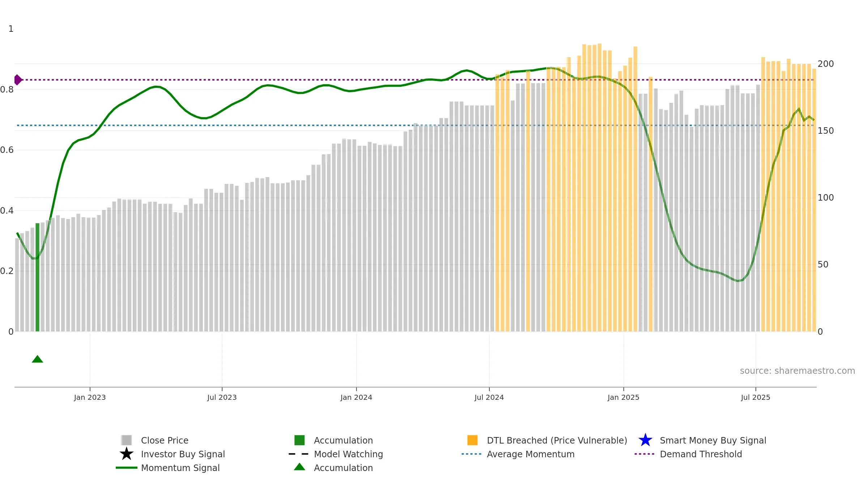Click the Jul 2025 axis label

pyautogui.click(x=756, y=397)
